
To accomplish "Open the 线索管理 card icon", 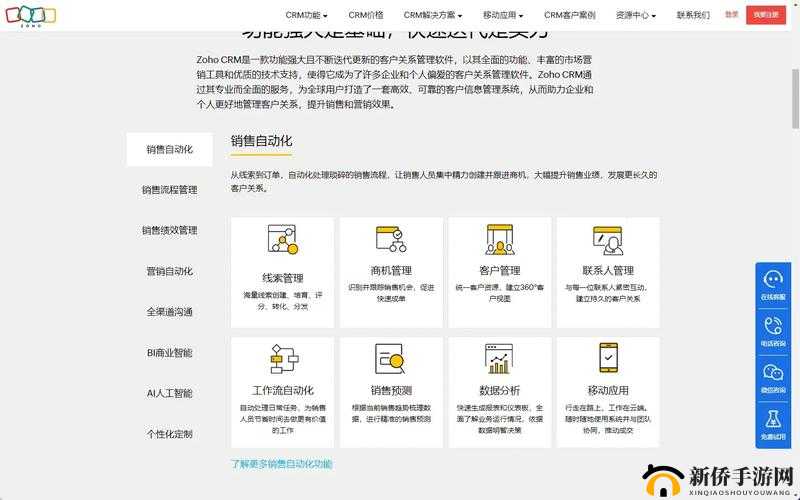I will coord(283,239).
